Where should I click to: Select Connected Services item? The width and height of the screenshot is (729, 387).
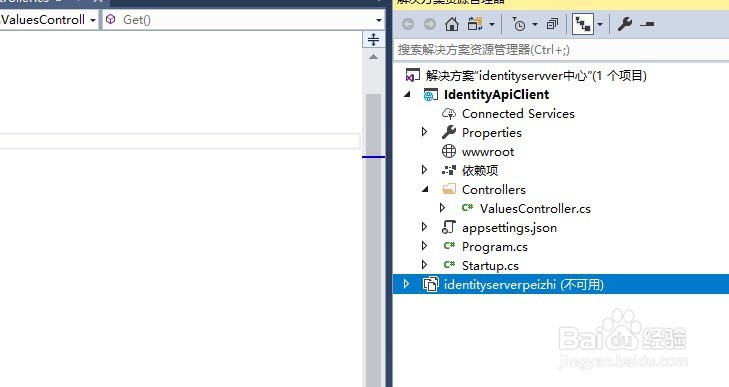(518, 113)
